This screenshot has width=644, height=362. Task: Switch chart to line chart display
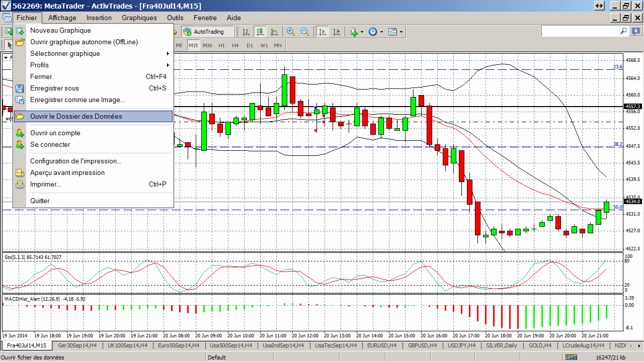point(274,32)
